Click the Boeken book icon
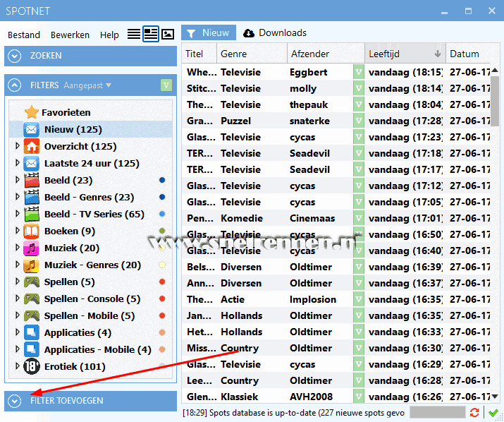 pyautogui.click(x=32, y=231)
